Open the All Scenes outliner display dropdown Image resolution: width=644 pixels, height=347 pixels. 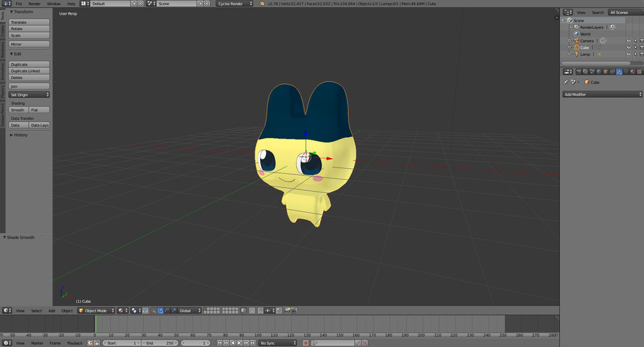[x=626, y=13]
